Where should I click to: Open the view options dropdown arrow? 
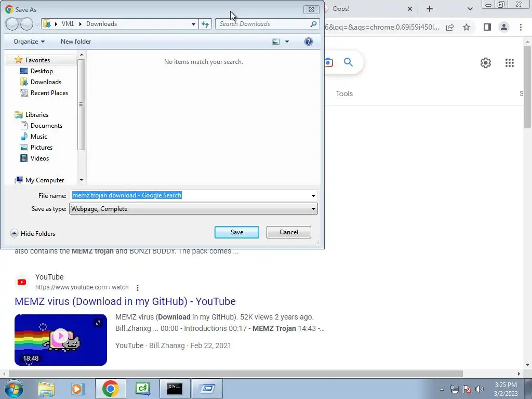pyautogui.click(x=287, y=42)
